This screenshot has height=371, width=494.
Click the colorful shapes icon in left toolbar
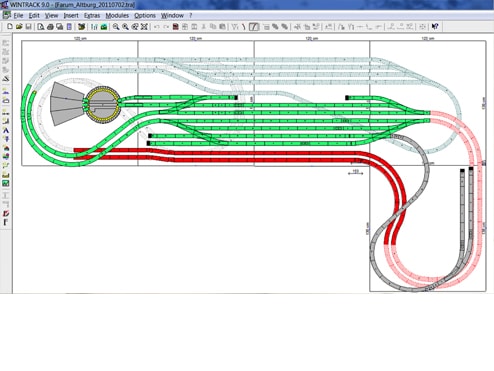tap(6, 156)
